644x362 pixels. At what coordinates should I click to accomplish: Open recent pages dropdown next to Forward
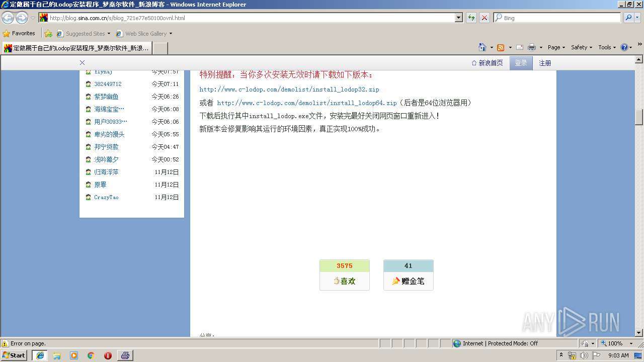[x=33, y=18]
